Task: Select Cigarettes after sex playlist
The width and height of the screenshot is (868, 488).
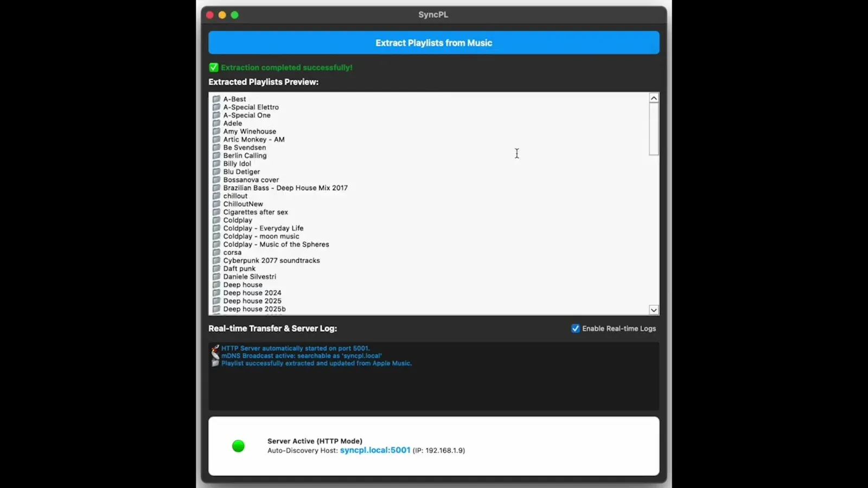Action: tap(256, 212)
